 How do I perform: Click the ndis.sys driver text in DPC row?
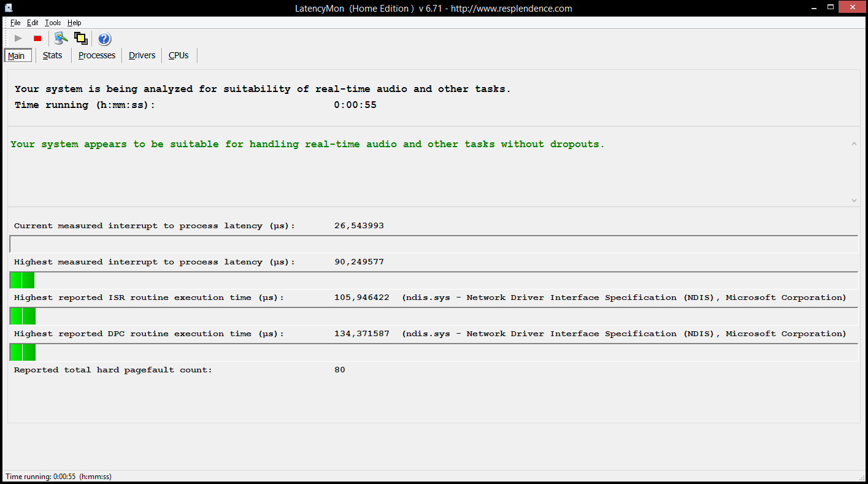pos(624,334)
